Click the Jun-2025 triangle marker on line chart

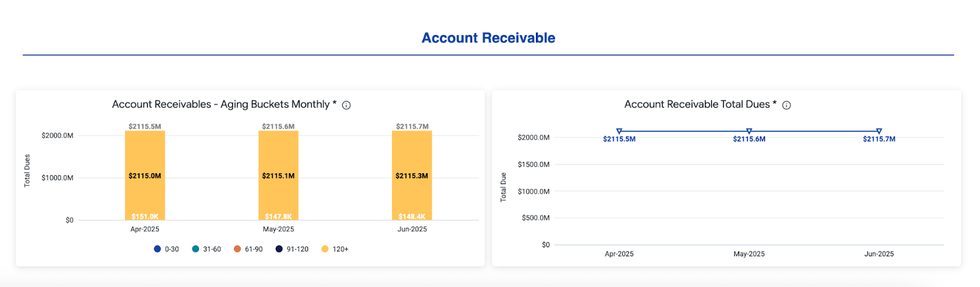coord(879,132)
